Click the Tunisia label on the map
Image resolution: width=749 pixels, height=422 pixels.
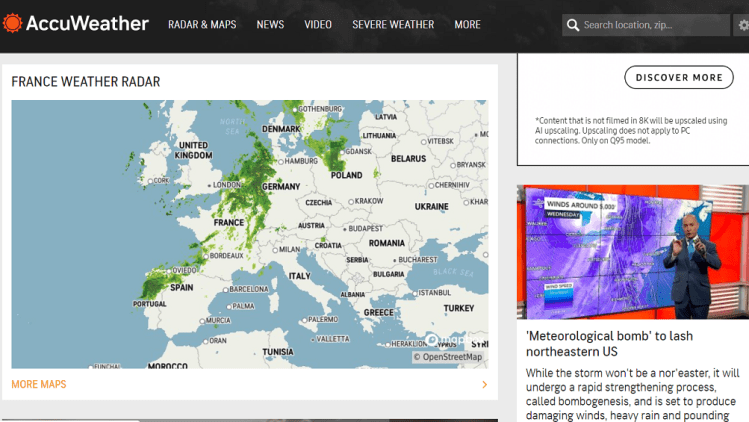point(278,352)
